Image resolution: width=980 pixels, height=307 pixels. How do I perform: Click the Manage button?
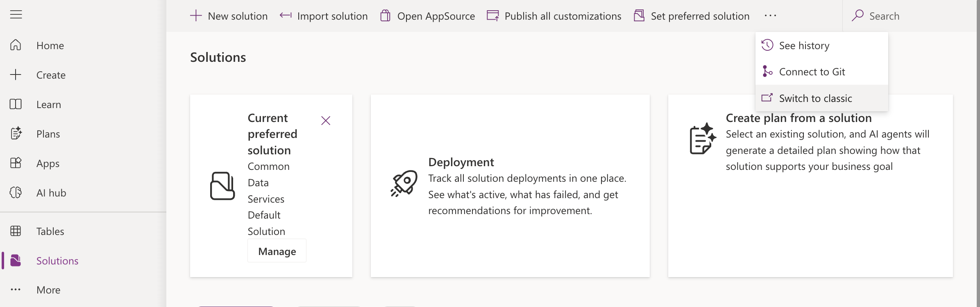(x=277, y=251)
